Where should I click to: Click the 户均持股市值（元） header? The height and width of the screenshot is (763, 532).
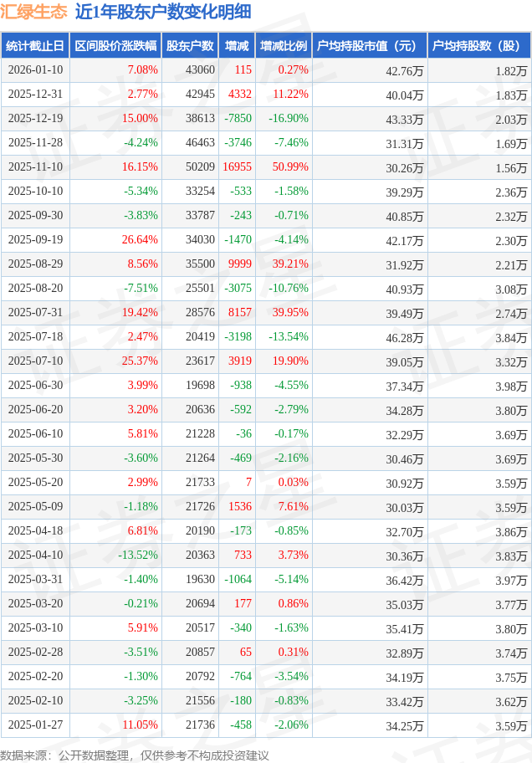368,46
